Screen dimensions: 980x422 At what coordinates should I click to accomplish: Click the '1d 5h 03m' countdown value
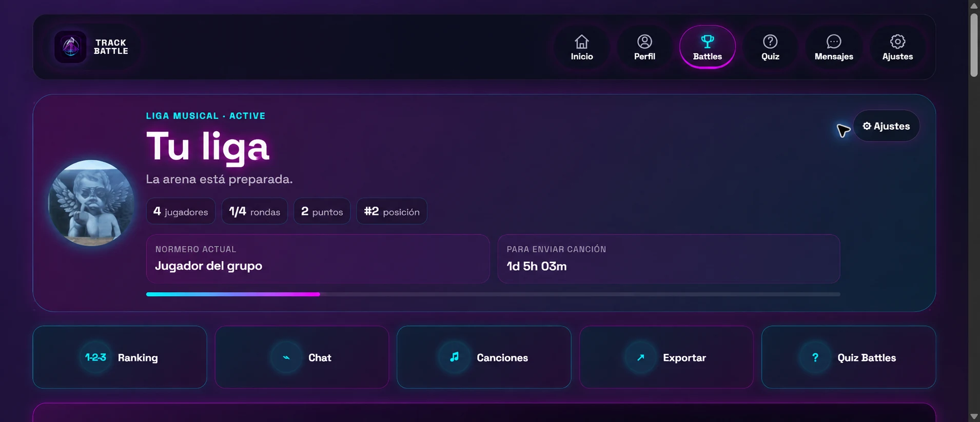pos(537,266)
